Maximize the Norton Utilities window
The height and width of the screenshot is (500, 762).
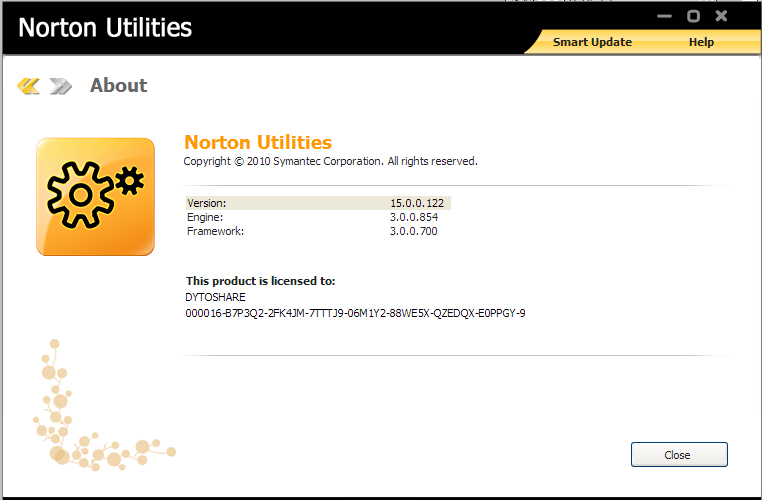point(693,16)
